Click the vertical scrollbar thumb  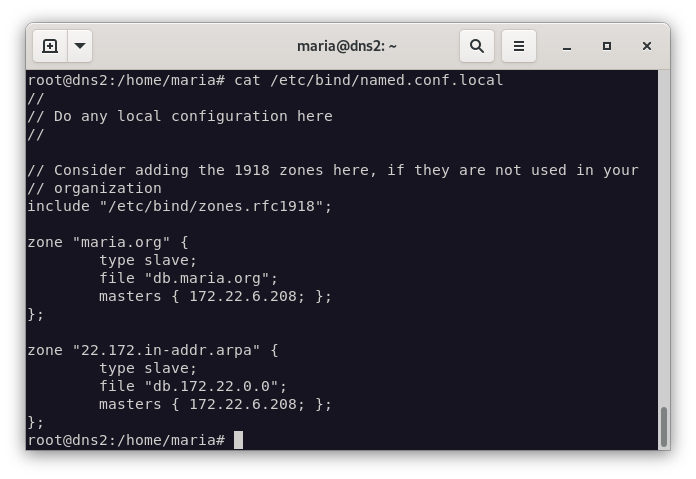[663, 427]
